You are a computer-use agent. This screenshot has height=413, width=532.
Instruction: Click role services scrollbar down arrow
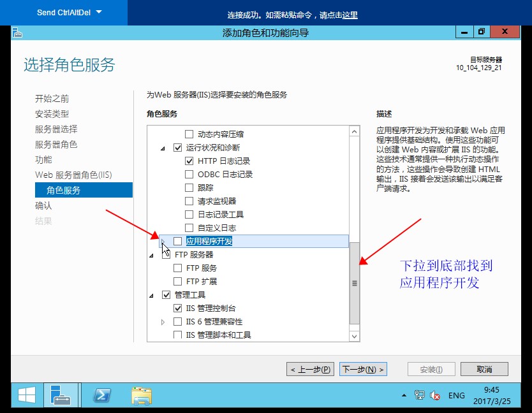(x=354, y=337)
